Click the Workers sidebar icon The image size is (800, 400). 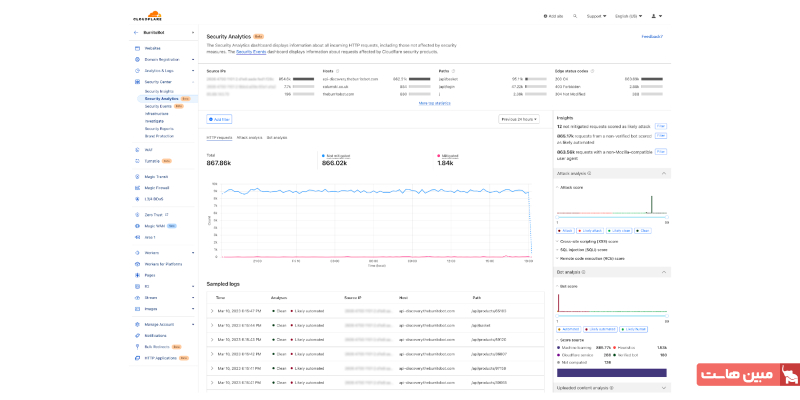[137, 253]
